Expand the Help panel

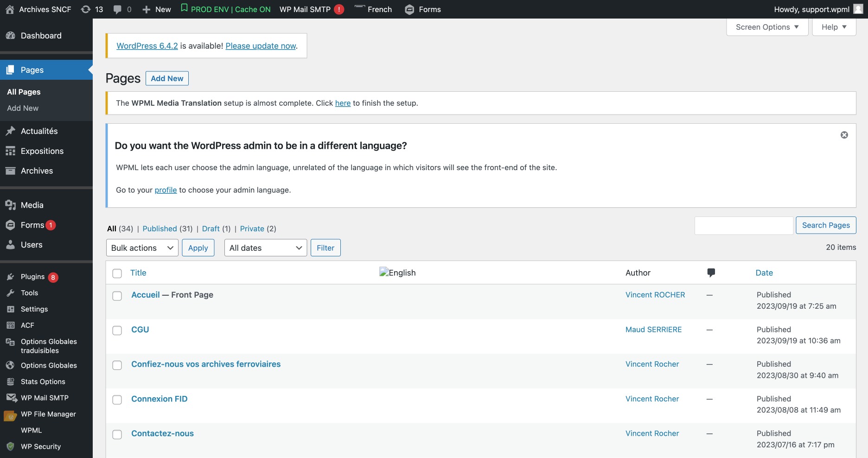tap(834, 27)
